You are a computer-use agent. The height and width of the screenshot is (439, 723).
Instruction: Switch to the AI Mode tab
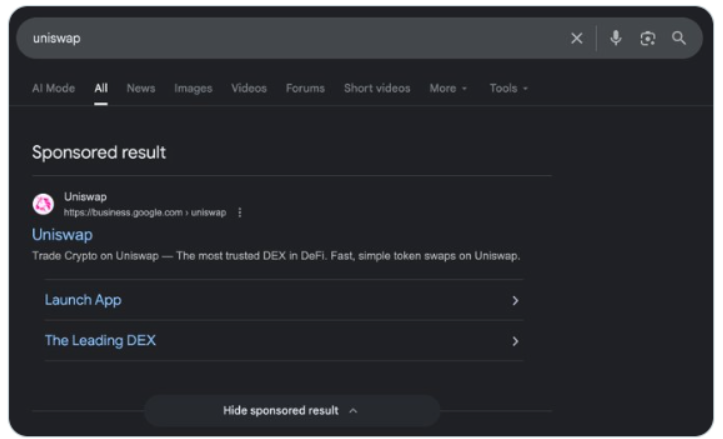pos(53,88)
